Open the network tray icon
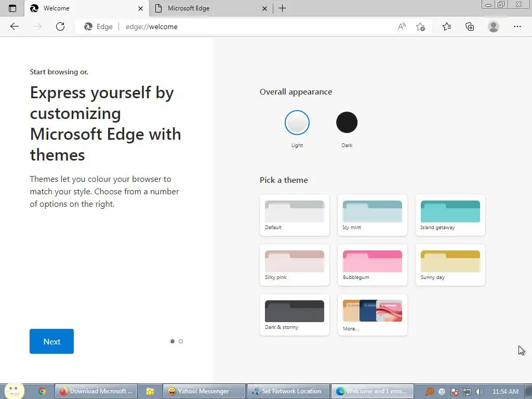This screenshot has width=532, height=399. pos(467,392)
